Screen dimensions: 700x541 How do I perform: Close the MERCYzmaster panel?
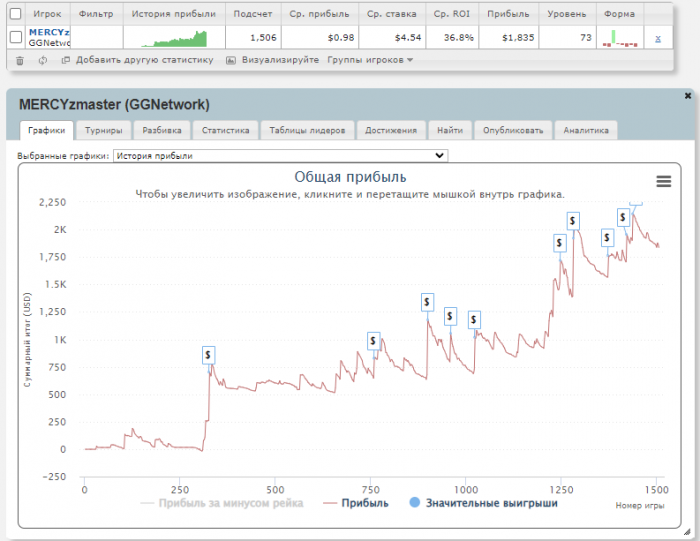coord(688,96)
